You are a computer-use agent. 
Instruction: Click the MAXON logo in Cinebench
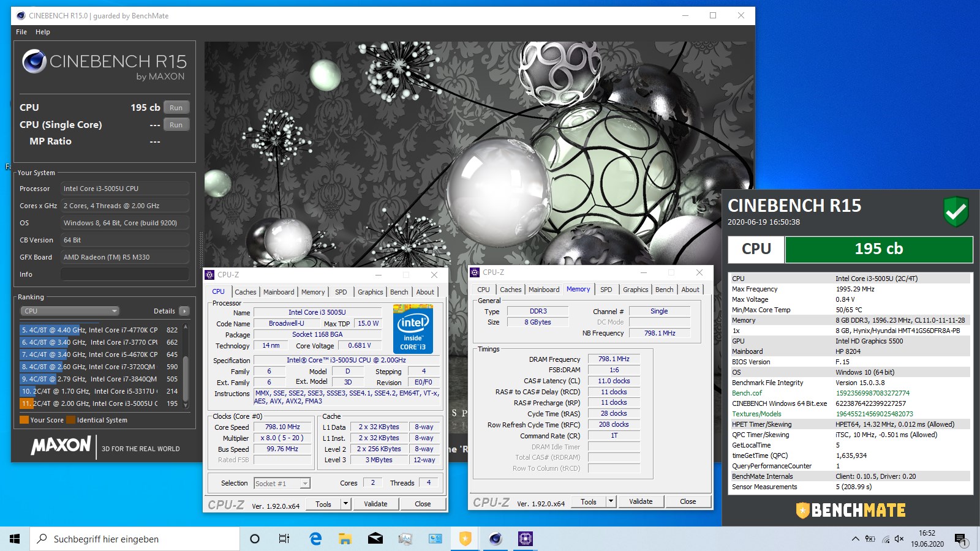pyautogui.click(x=61, y=445)
